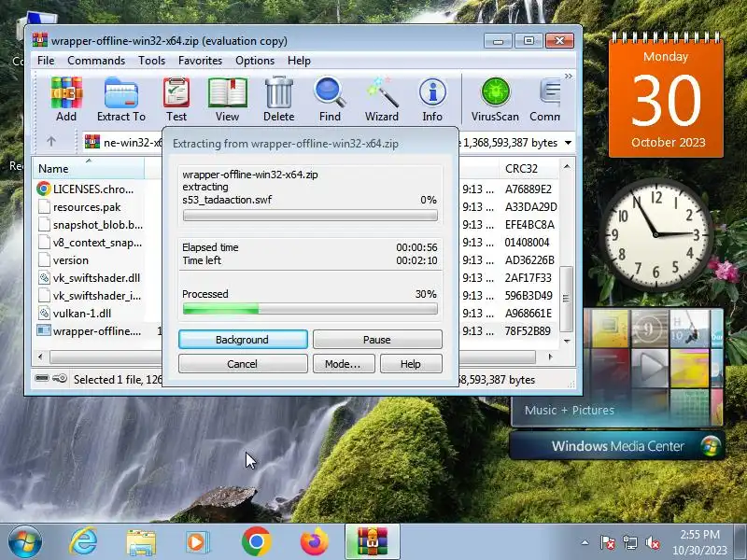Open the address path dropdown arrow

point(568,143)
